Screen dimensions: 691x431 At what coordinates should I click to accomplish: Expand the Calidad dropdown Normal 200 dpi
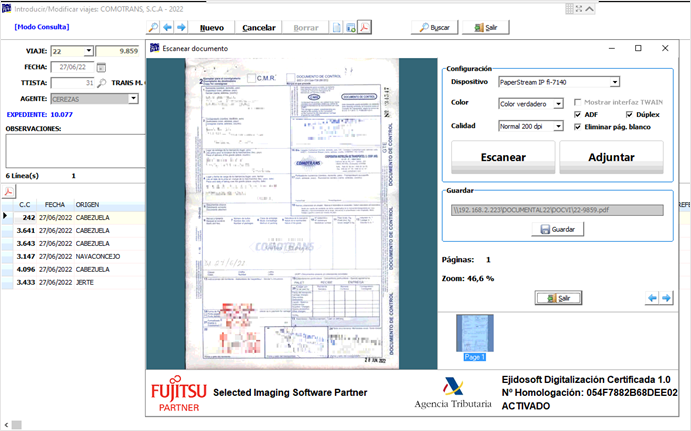(x=558, y=126)
